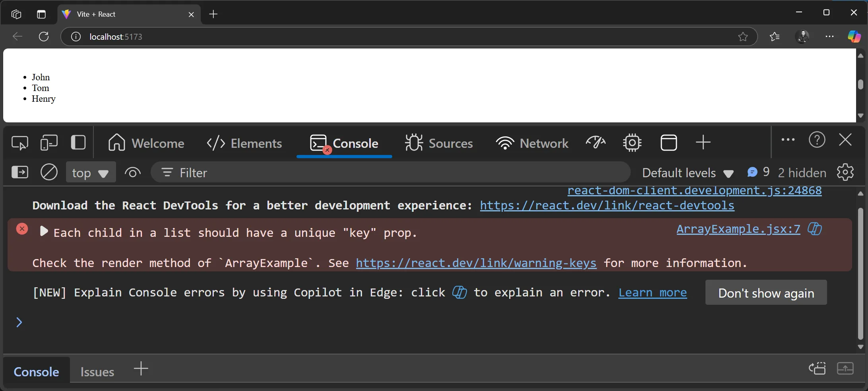The height and width of the screenshot is (391, 868).
Task: Open the favorites list
Action: (775, 37)
